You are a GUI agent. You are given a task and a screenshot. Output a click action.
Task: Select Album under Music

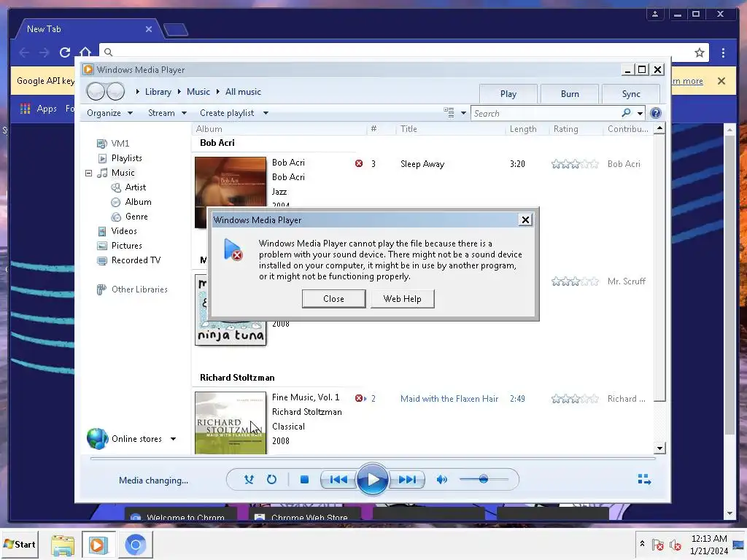[138, 202]
